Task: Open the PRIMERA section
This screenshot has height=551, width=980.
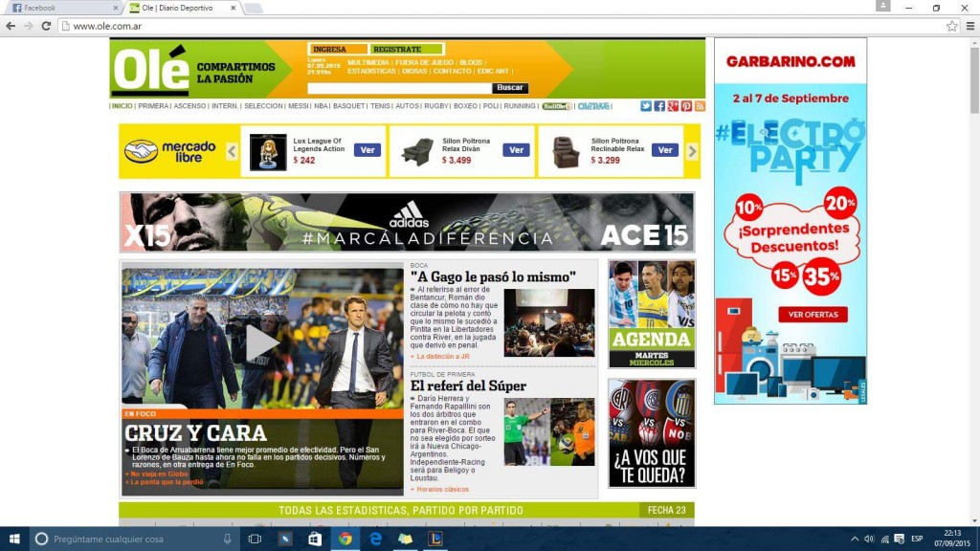Action: [x=153, y=106]
